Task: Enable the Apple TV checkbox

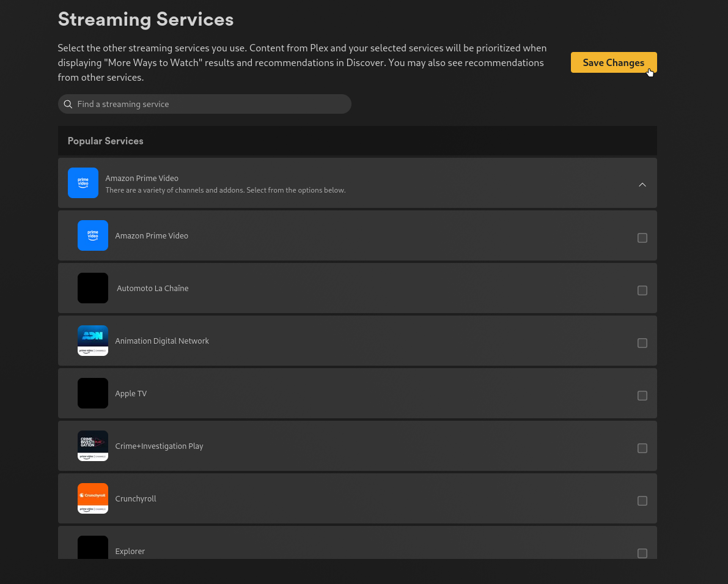Action: click(x=642, y=396)
